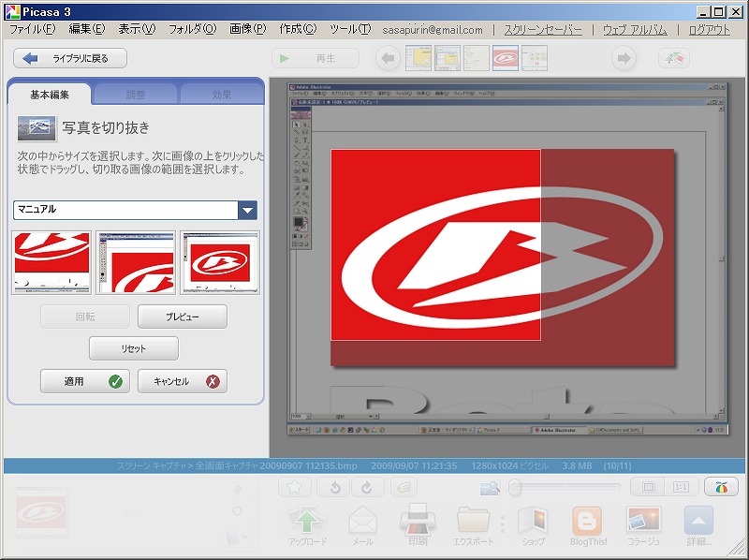Click the リセット button
749x560 pixels.
point(134,348)
